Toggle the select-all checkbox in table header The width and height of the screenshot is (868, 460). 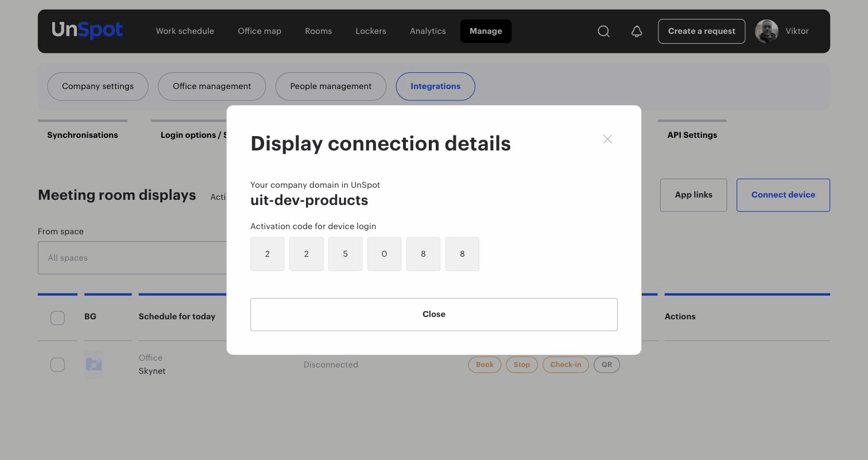[x=57, y=318]
